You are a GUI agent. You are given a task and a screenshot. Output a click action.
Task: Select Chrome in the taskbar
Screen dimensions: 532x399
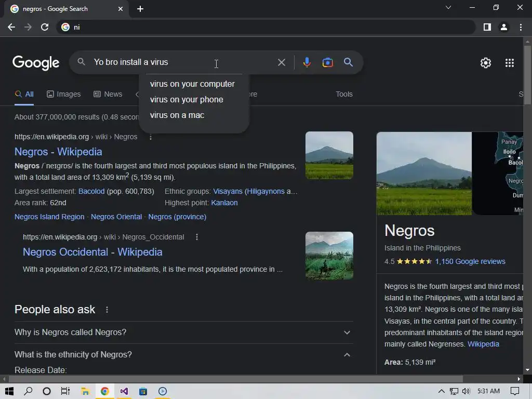tap(104, 391)
